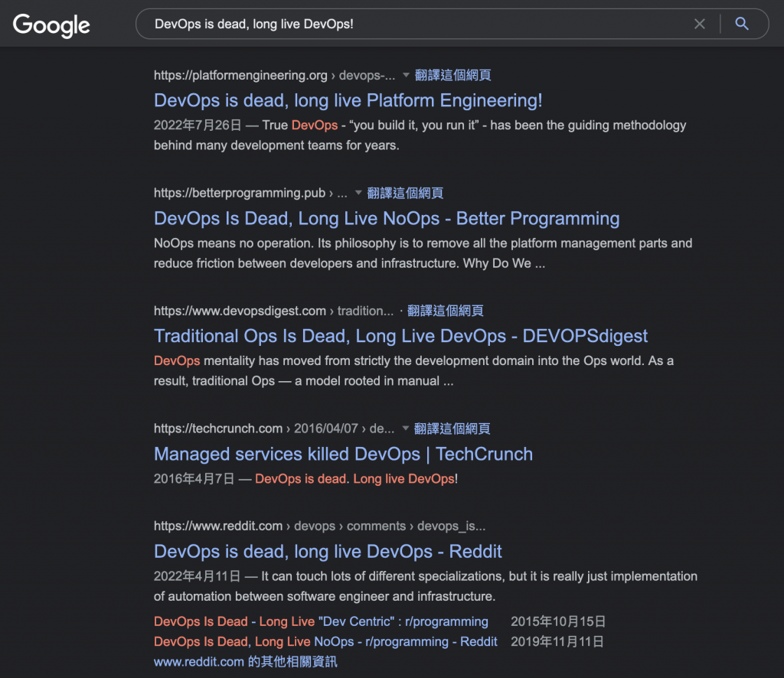Translate the platformengineering.org page via 翻譯這個網頁
Image resolution: width=784 pixels, height=678 pixels.
pos(452,76)
